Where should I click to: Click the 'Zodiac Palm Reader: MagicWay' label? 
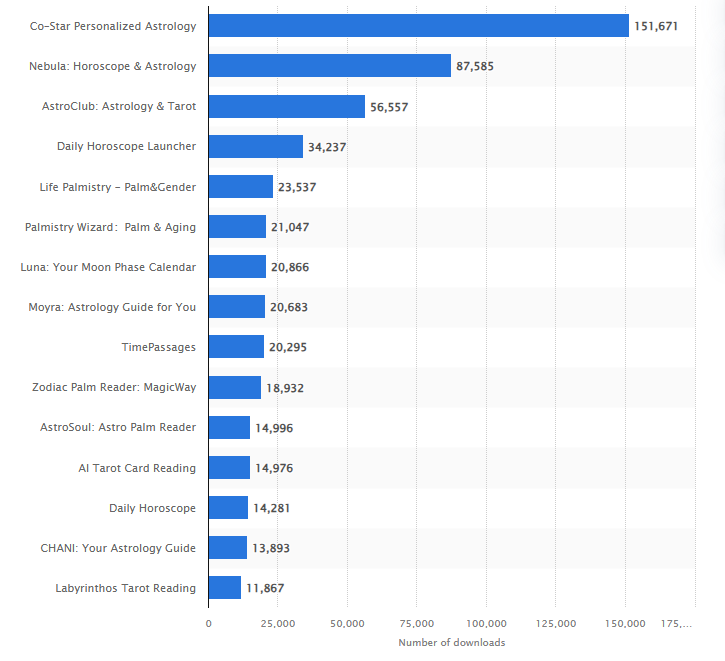114,387
